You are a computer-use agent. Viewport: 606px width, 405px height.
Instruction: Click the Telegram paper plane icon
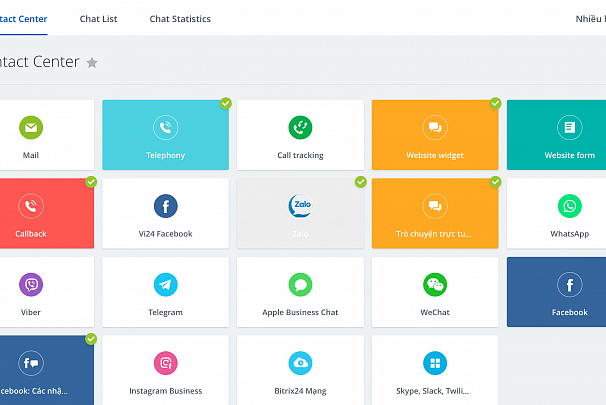165,285
